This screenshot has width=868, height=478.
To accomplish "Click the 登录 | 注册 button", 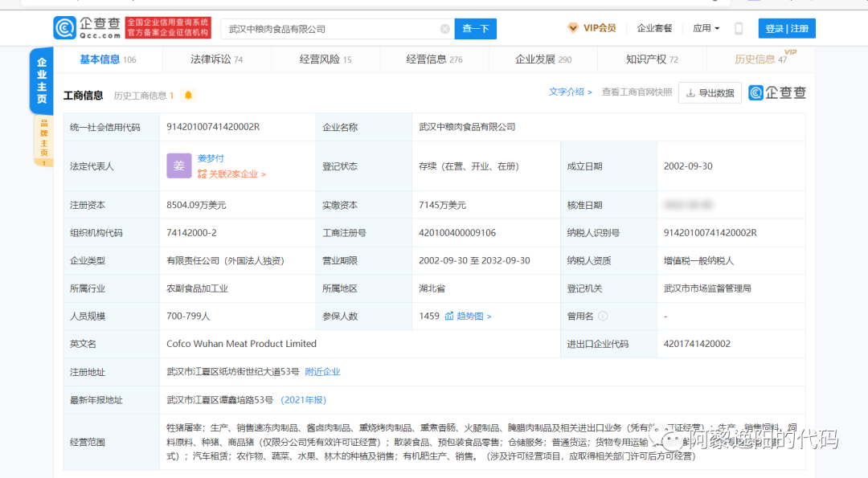I will point(786,28).
